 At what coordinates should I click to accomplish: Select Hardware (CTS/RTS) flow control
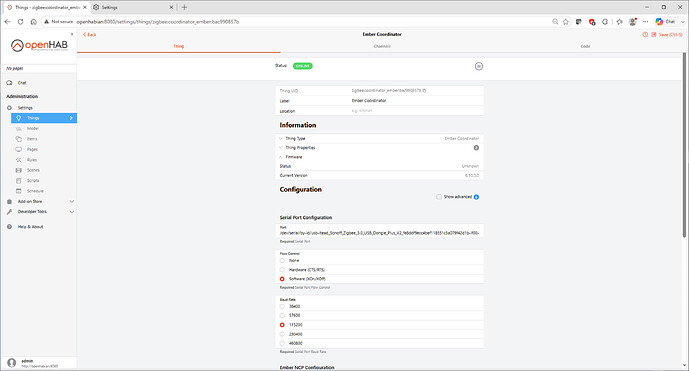(x=282, y=270)
